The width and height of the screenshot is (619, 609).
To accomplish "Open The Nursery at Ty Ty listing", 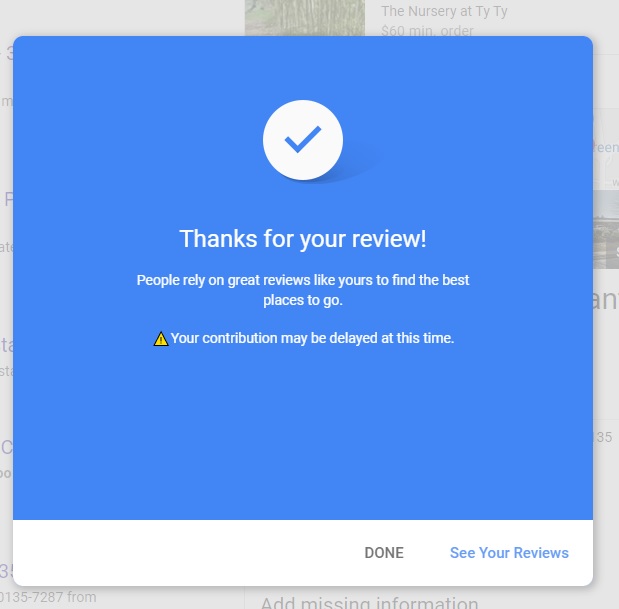I will pyautogui.click(x=444, y=11).
